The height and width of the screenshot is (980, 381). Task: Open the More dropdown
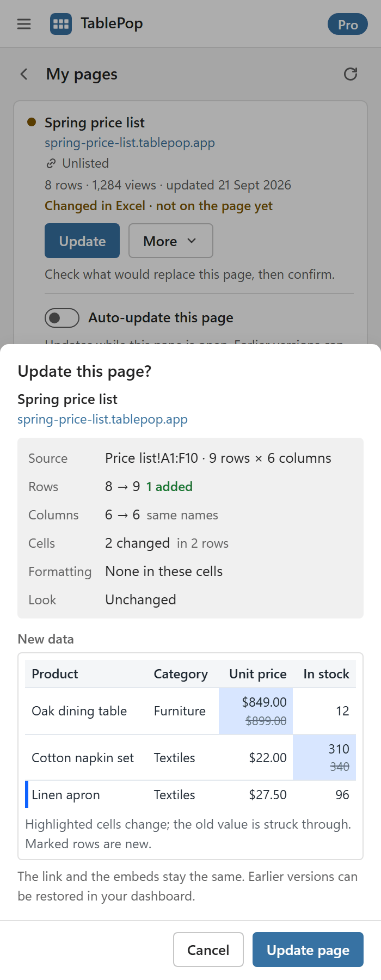(x=171, y=241)
